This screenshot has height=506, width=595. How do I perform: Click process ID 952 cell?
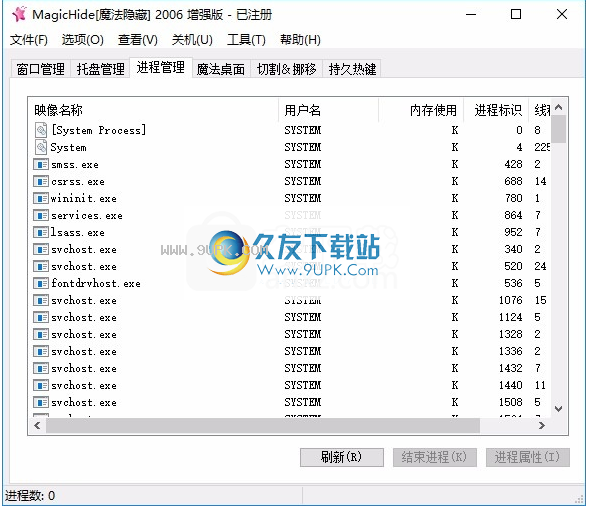point(513,232)
